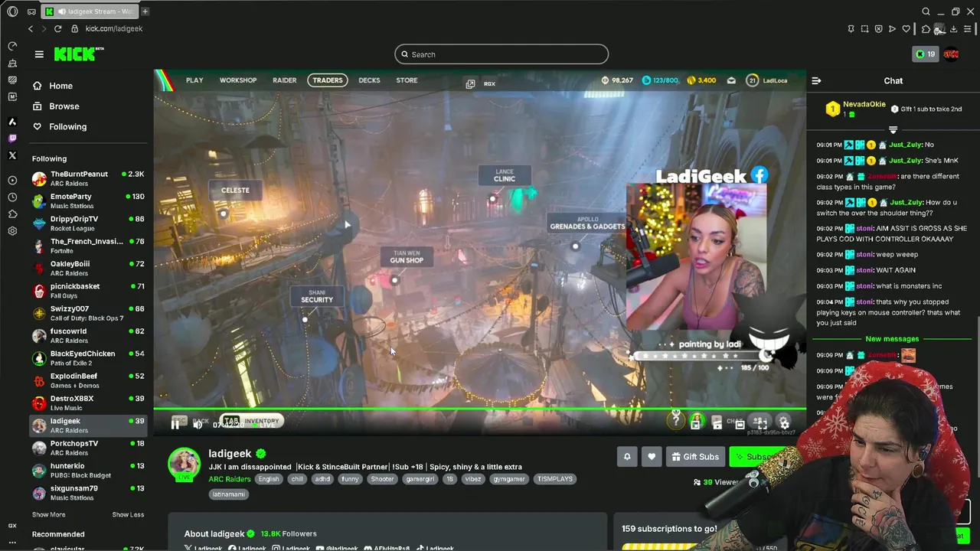Select the latinamami tag
The width and height of the screenshot is (980, 551).
(228, 494)
